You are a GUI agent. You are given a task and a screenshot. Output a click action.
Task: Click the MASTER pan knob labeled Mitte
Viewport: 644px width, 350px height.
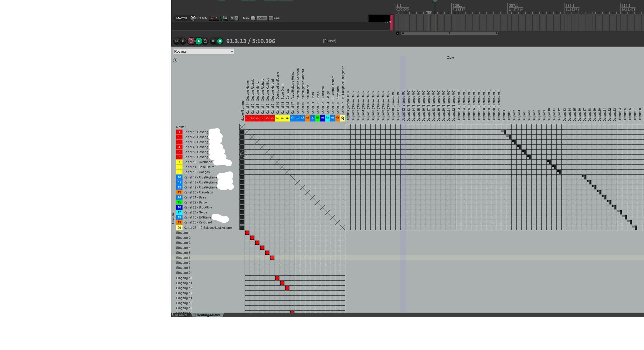(253, 18)
